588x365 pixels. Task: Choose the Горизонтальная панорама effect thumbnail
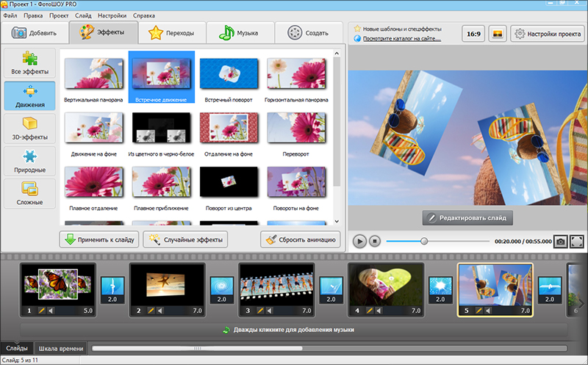[296, 73]
